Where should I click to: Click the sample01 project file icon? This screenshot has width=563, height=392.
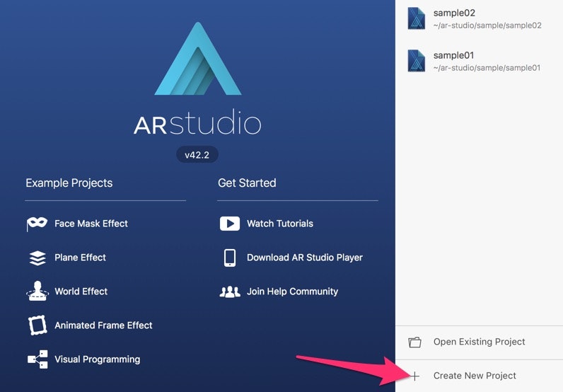(x=417, y=61)
